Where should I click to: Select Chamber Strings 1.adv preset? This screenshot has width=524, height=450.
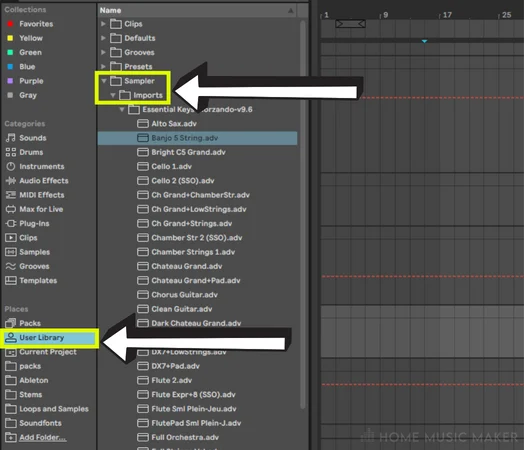[186, 252]
